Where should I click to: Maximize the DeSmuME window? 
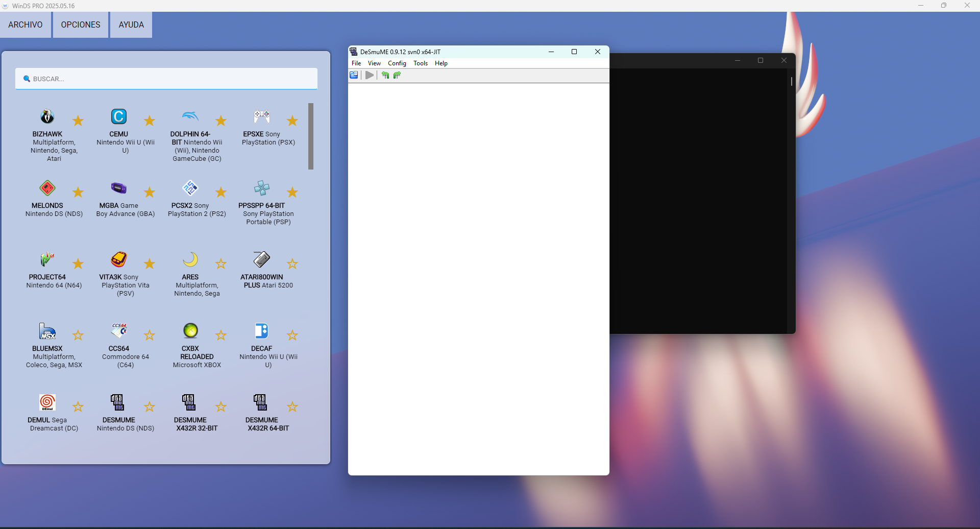tap(574, 52)
